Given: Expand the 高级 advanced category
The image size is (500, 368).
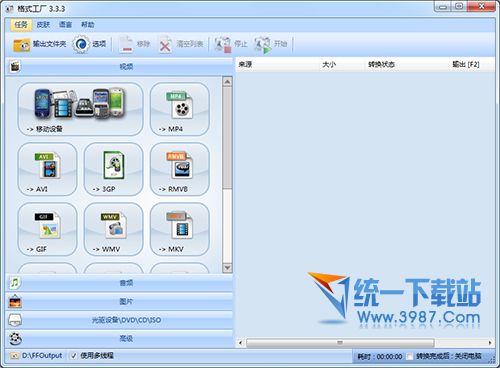Looking at the screenshot, I should pyautogui.click(x=119, y=339).
